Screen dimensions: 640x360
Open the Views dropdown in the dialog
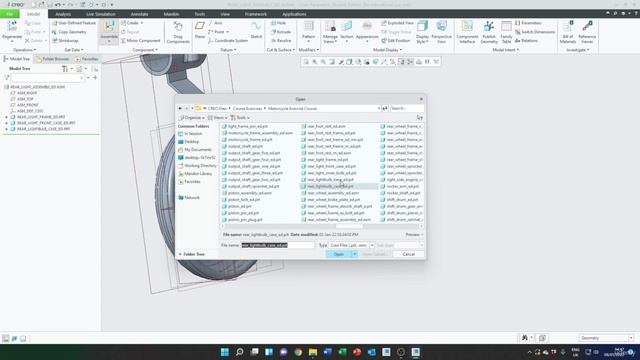click(x=218, y=118)
